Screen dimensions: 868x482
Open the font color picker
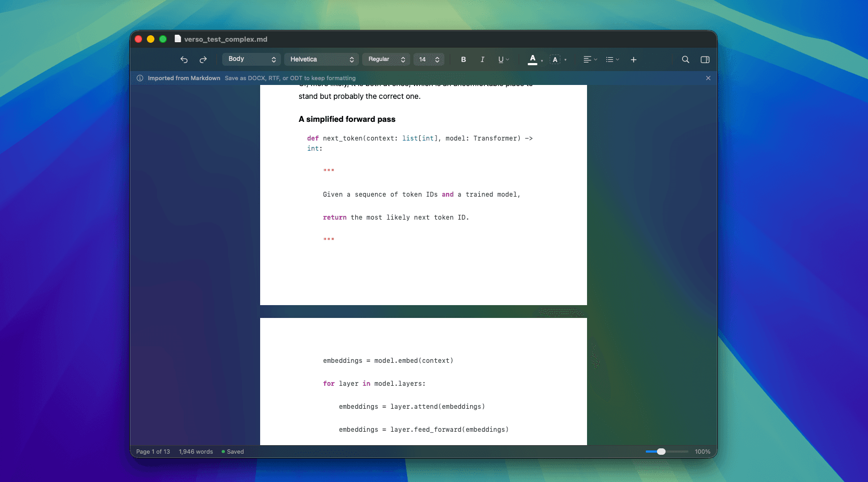[533, 59]
